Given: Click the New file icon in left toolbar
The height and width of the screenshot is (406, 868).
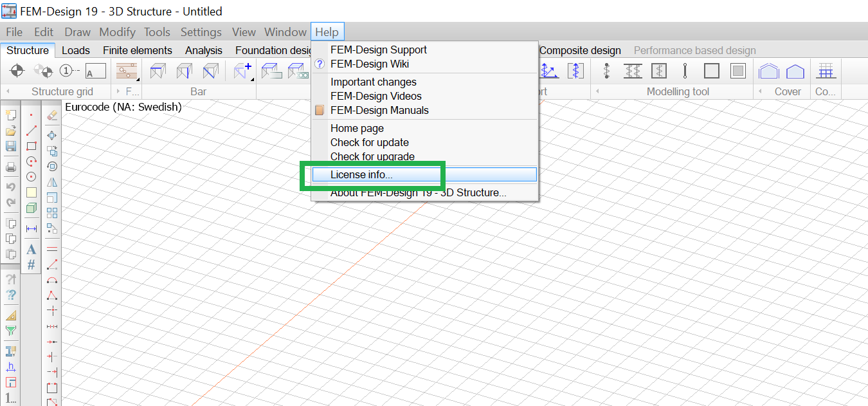Looking at the screenshot, I should coord(10,115).
